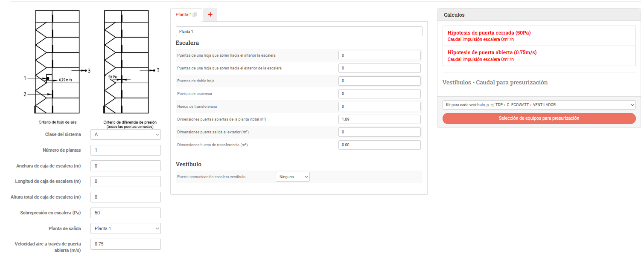Click the duplicate icon on Planta 1 tab

pyautogui.click(x=195, y=14)
